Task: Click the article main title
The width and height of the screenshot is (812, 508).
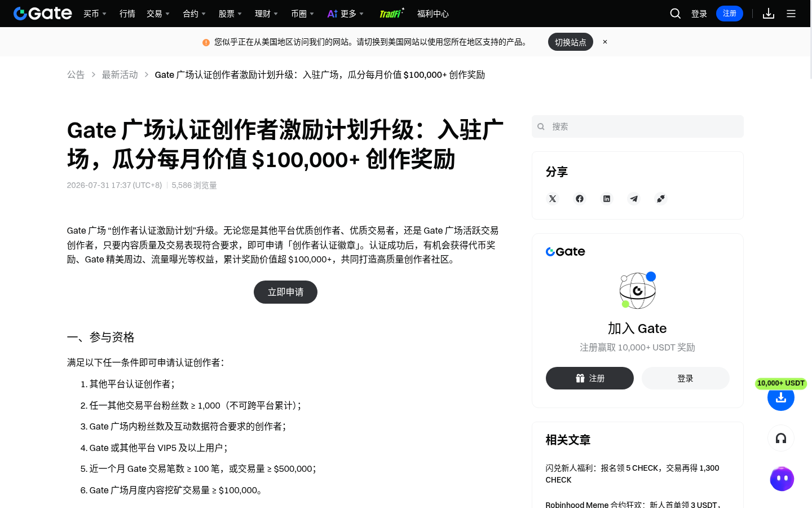Action: pos(285,144)
